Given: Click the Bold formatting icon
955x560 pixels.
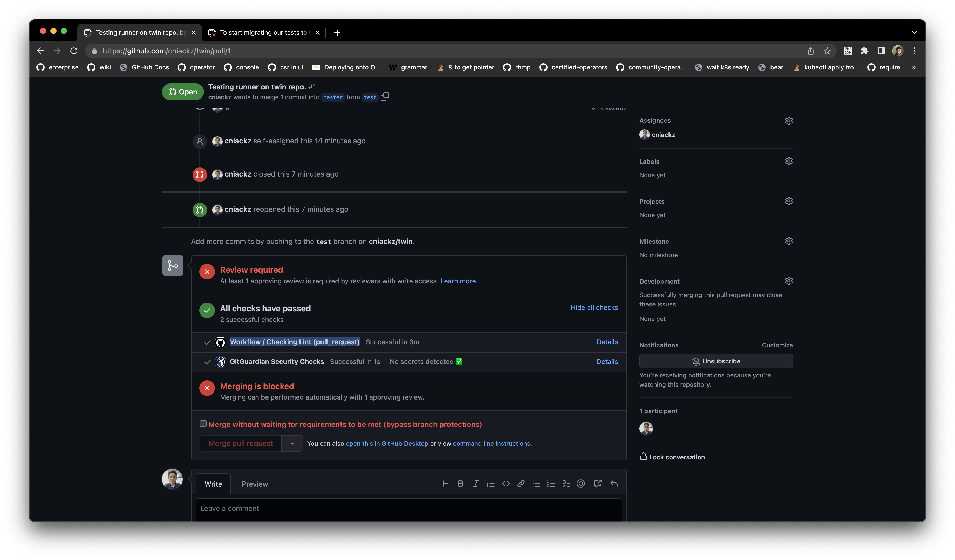Looking at the screenshot, I should tap(460, 484).
